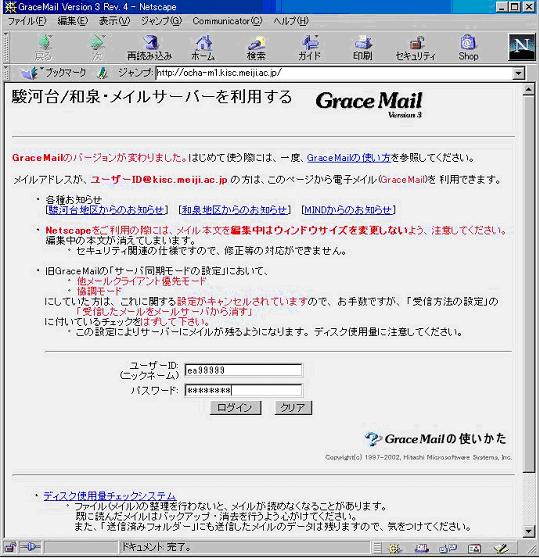539x558 pixels.
Task: Click the ログイン login button
Action: pos(236,407)
